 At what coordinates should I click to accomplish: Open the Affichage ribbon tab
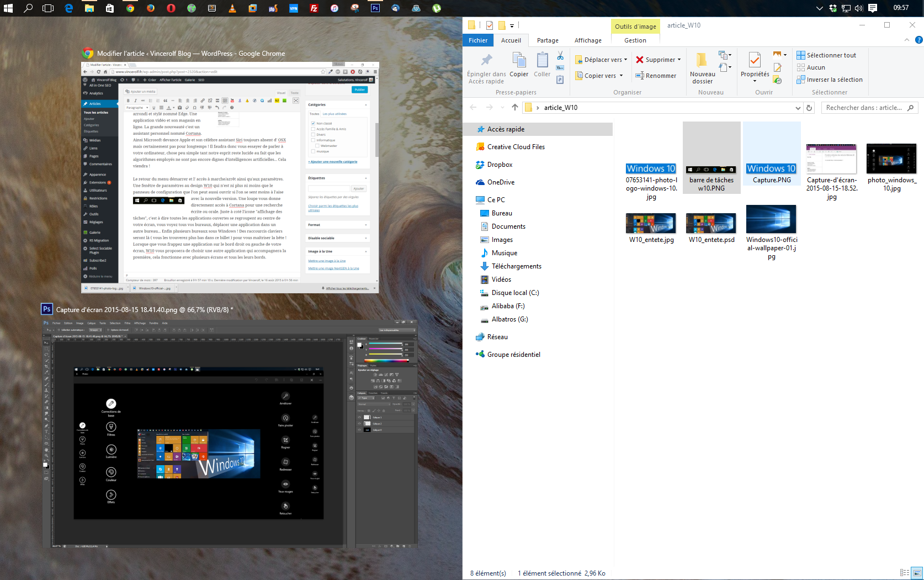pyautogui.click(x=588, y=40)
